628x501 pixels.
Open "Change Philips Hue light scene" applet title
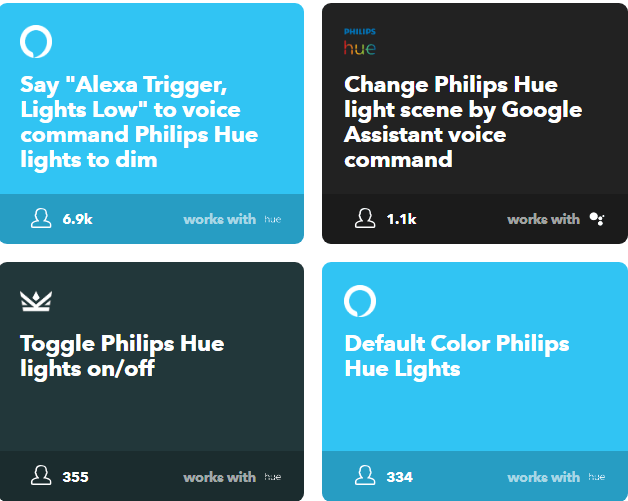click(463, 122)
